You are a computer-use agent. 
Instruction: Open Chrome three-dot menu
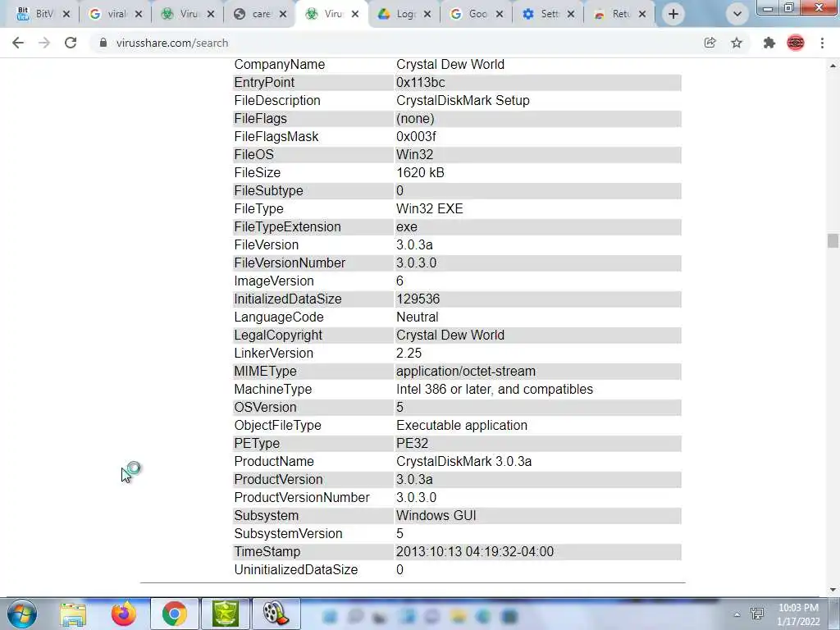tap(822, 43)
